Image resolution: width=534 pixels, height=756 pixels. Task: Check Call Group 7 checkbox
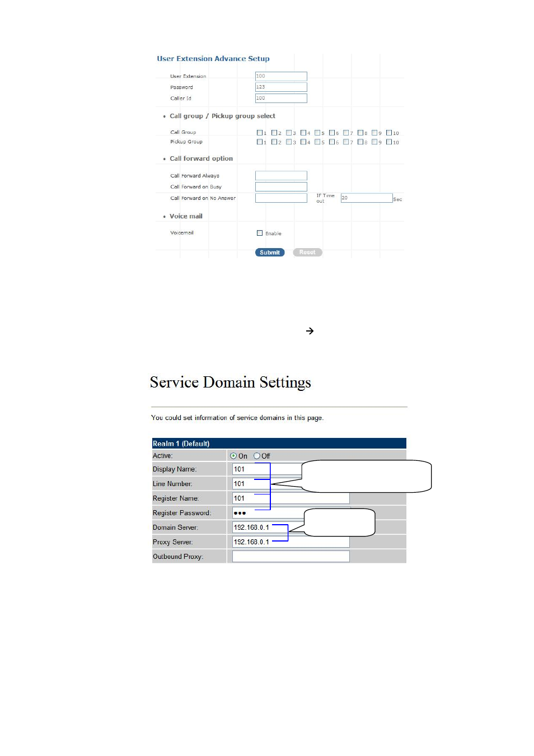click(345, 132)
